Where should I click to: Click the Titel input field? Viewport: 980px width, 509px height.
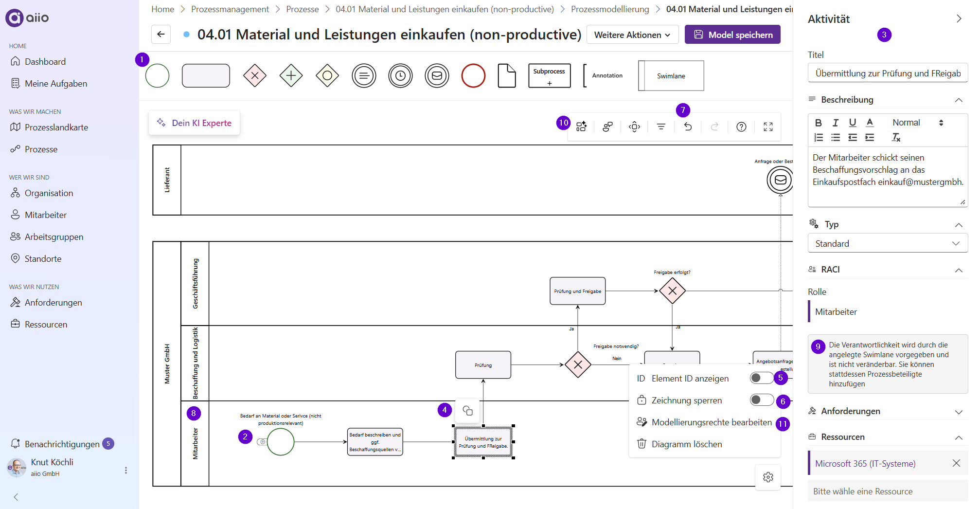point(888,73)
